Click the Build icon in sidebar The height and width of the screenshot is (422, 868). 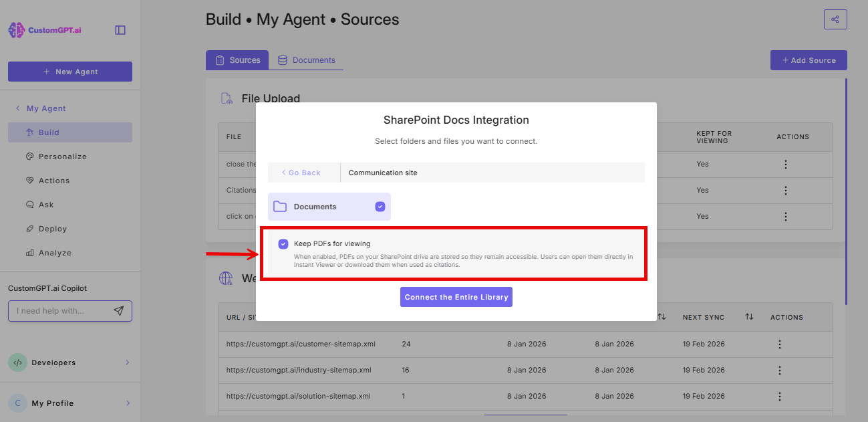(x=29, y=132)
